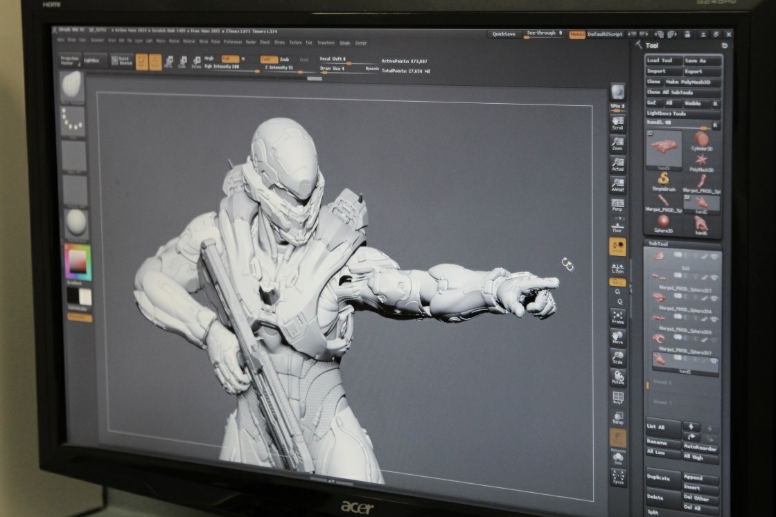Click the Quick Sketch button
The height and width of the screenshot is (517, 776).
click(122, 61)
